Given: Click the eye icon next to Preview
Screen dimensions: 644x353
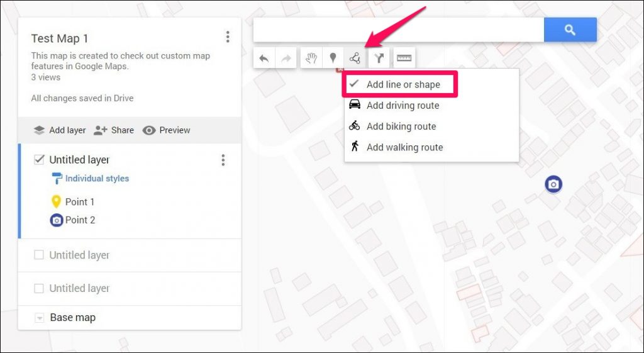Looking at the screenshot, I should [x=149, y=130].
